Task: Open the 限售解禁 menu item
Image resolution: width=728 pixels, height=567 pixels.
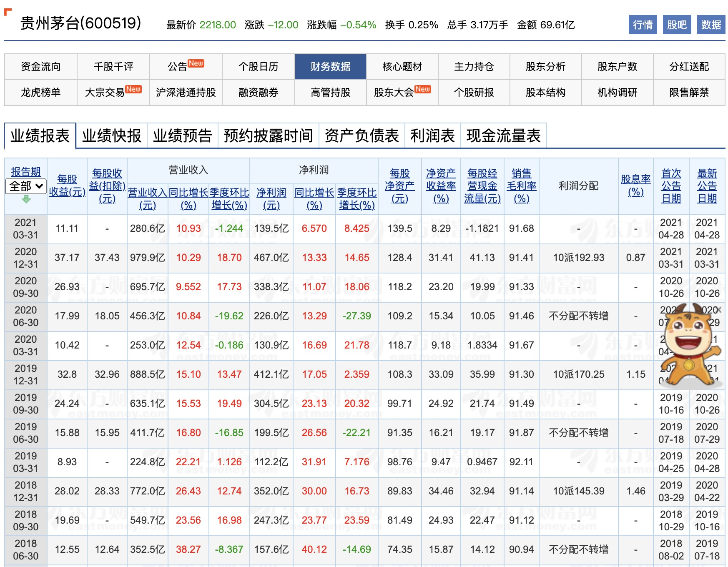Action: pyautogui.click(x=689, y=93)
